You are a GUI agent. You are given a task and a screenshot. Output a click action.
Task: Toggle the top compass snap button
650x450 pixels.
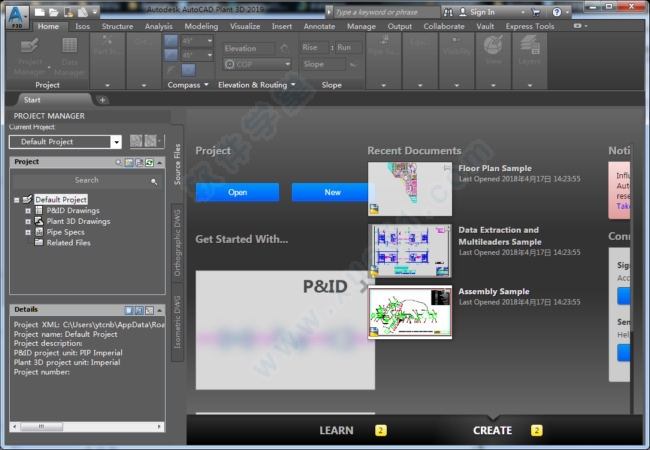pyautogui.click(x=171, y=41)
